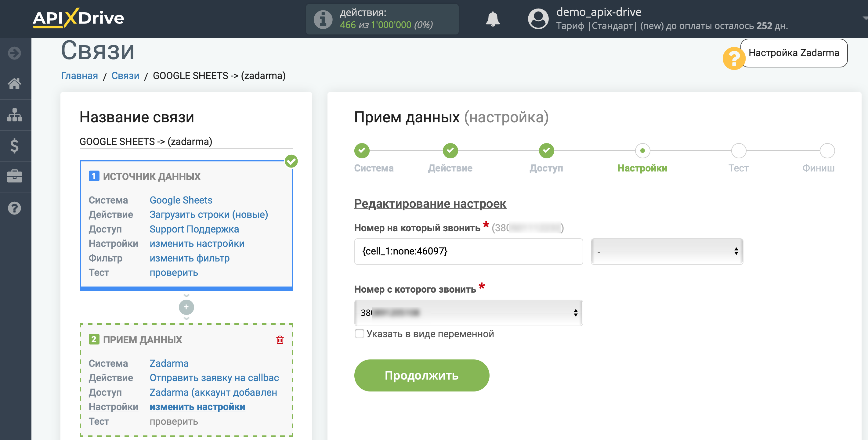Click green checkmark on data source block
The image size is (868, 440).
point(291,161)
